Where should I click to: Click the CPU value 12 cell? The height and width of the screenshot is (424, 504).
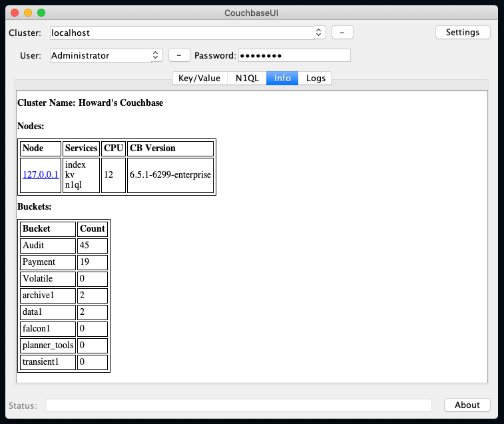pyautogui.click(x=113, y=175)
